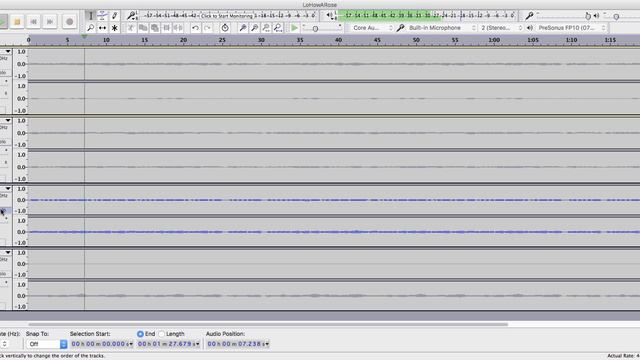The image size is (640, 360).
Task: Select the Multi-Tool asterisk icon
Action: click(115, 28)
